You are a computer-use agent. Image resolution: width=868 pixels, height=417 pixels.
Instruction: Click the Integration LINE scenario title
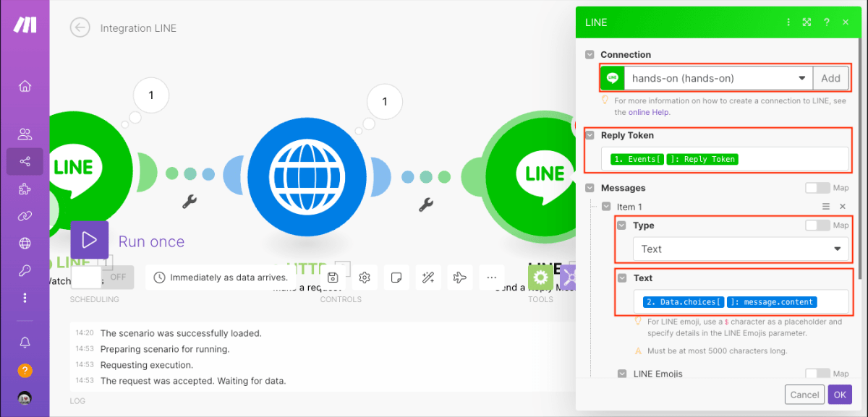coord(138,28)
